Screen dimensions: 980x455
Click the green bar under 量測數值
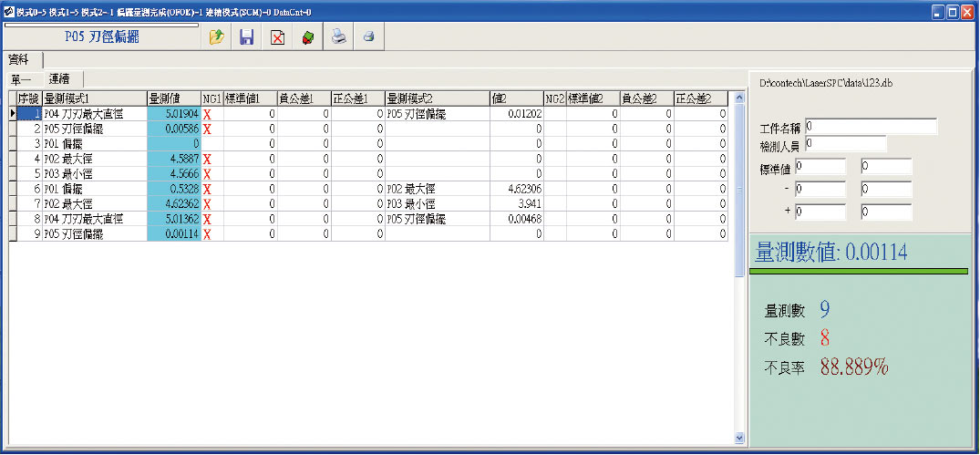click(858, 271)
